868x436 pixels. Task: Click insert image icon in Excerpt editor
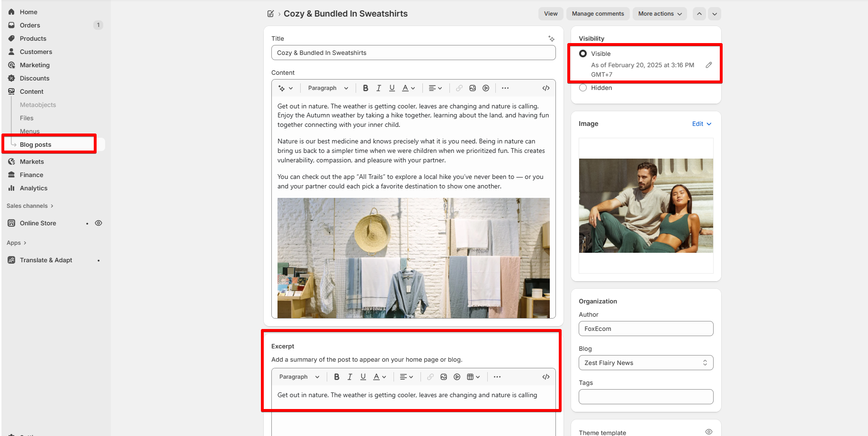(444, 377)
